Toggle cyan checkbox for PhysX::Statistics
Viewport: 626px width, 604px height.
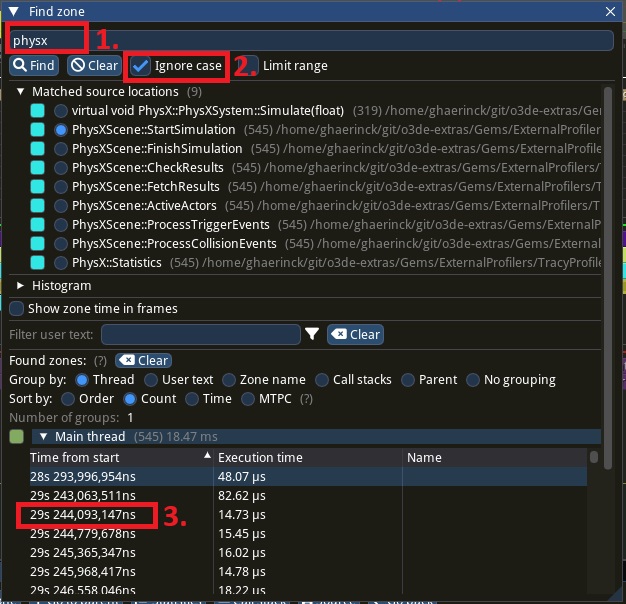pos(37,262)
